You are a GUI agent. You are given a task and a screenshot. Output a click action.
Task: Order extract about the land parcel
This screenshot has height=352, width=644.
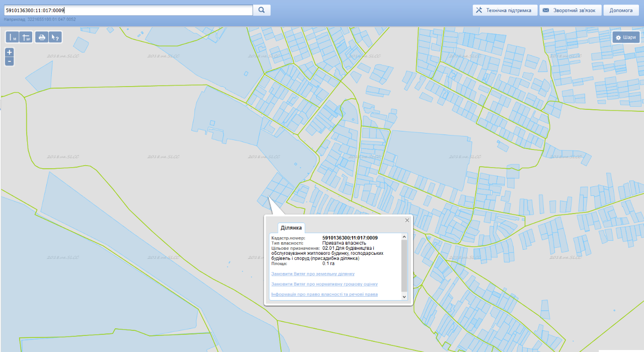click(313, 274)
